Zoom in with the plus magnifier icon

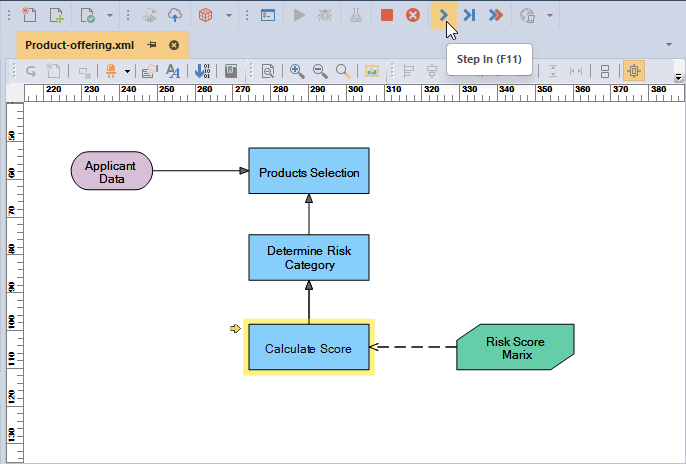pyautogui.click(x=297, y=71)
